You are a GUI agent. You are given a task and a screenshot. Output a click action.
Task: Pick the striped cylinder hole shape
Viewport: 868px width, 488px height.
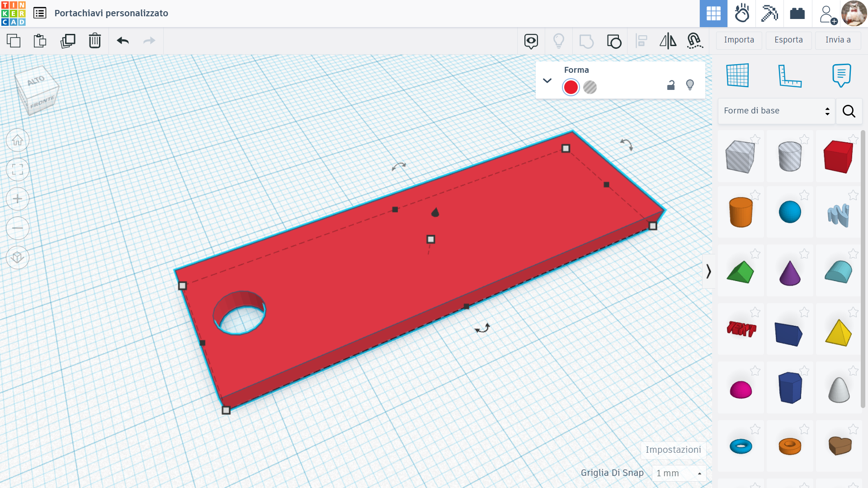click(790, 156)
